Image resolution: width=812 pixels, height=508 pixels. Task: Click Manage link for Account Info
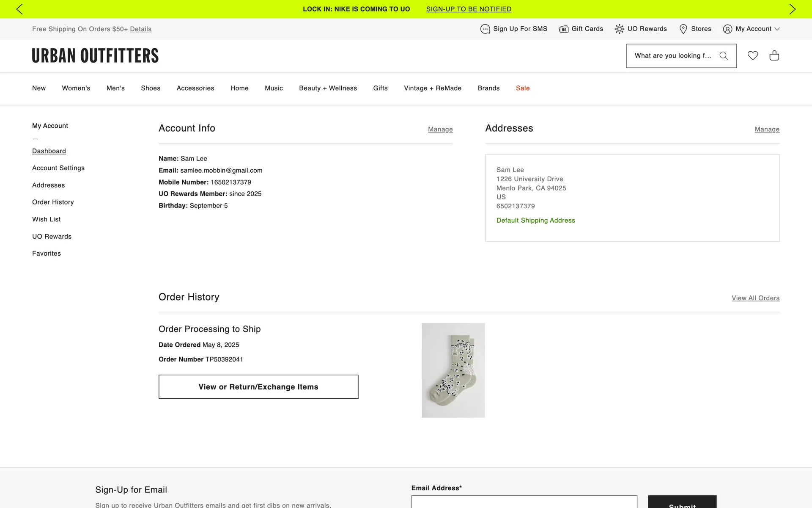coord(440,130)
